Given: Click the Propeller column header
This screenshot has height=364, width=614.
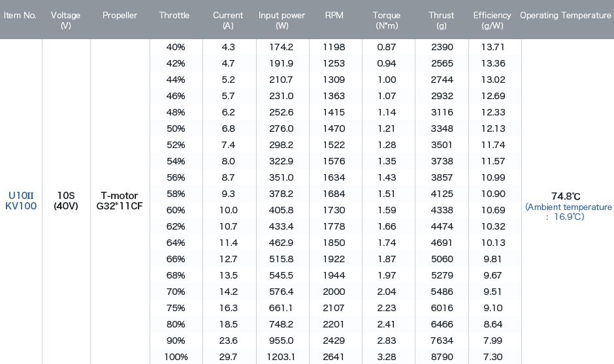Looking at the screenshot, I should point(120,15).
